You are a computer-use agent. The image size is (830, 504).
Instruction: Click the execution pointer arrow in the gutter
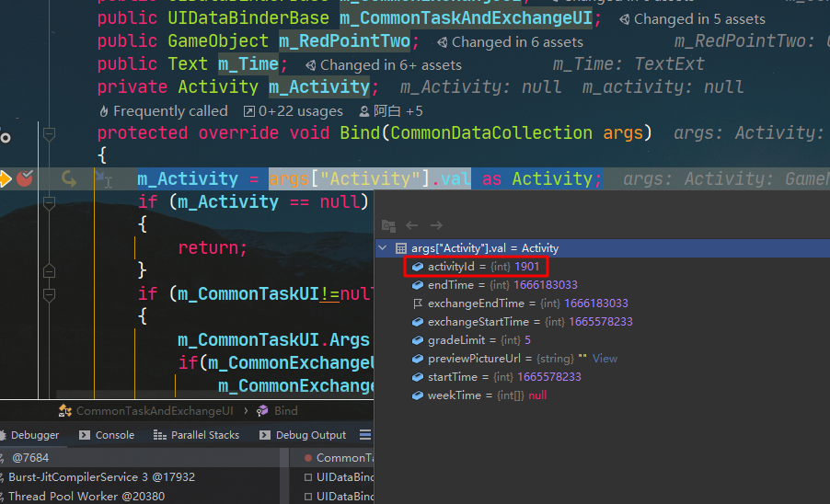[6, 178]
